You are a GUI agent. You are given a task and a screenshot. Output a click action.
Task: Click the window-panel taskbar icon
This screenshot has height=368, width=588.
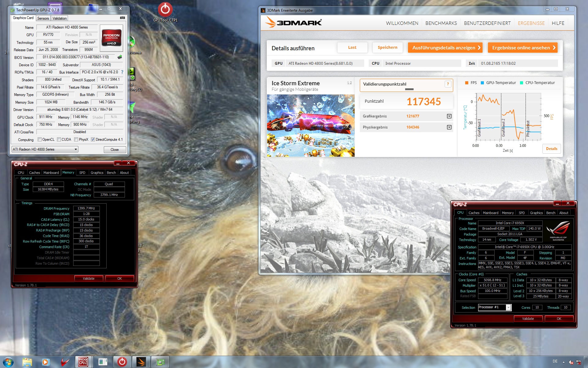[103, 362]
